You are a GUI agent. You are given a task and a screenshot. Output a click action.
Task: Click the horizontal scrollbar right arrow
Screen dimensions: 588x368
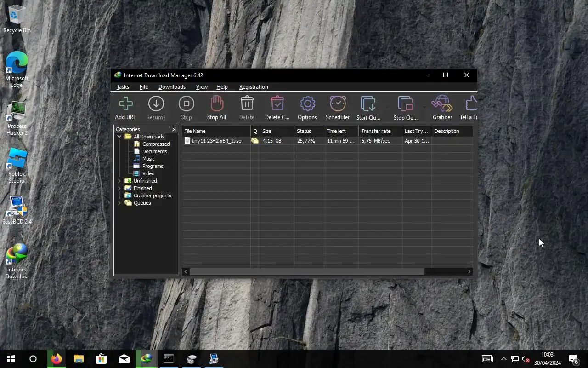click(x=469, y=272)
